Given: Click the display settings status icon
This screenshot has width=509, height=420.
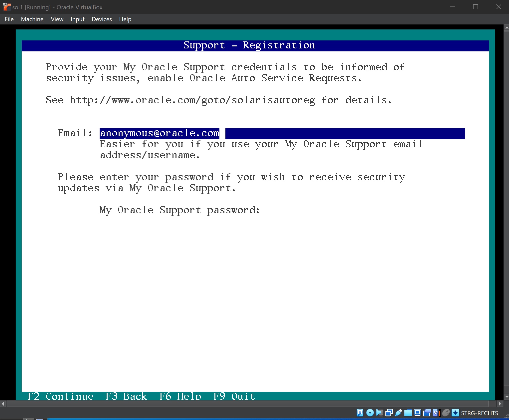Looking at the screenshot, I should point(417,413).
